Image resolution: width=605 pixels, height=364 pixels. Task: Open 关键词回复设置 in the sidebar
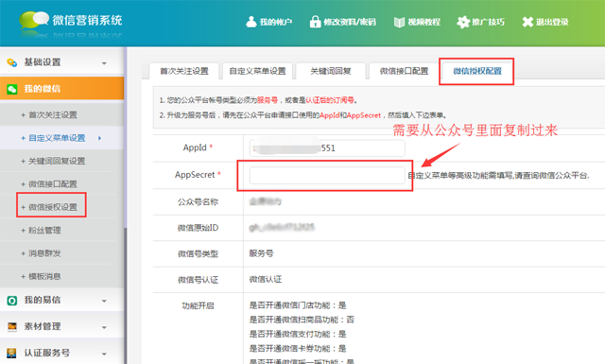57,161
